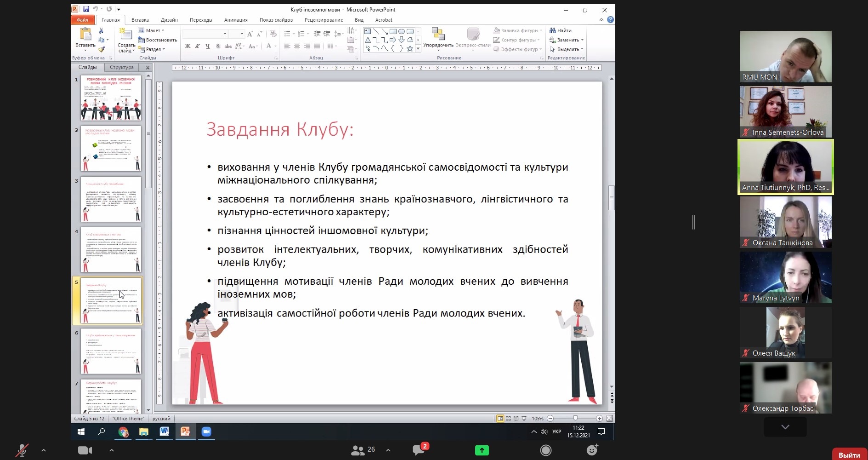Click the cut scissors icon
The height and width of the screenshot is (460, 868).
101,31
